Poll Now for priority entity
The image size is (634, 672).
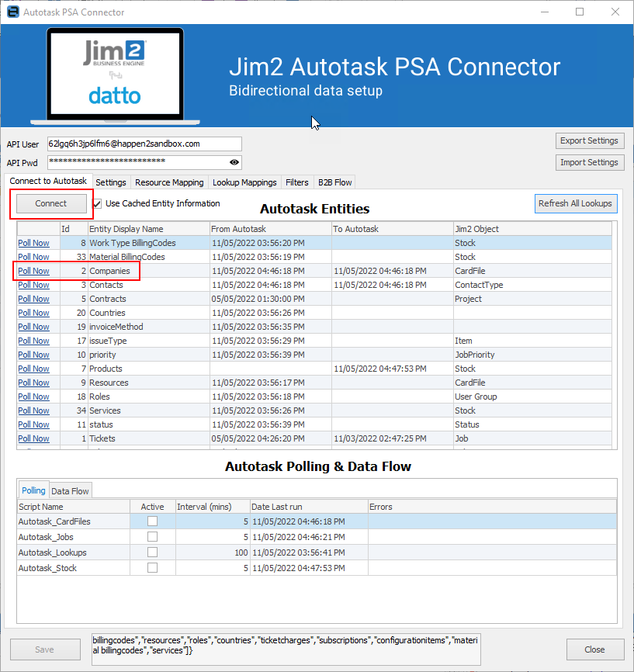click(x=33, y=355)
